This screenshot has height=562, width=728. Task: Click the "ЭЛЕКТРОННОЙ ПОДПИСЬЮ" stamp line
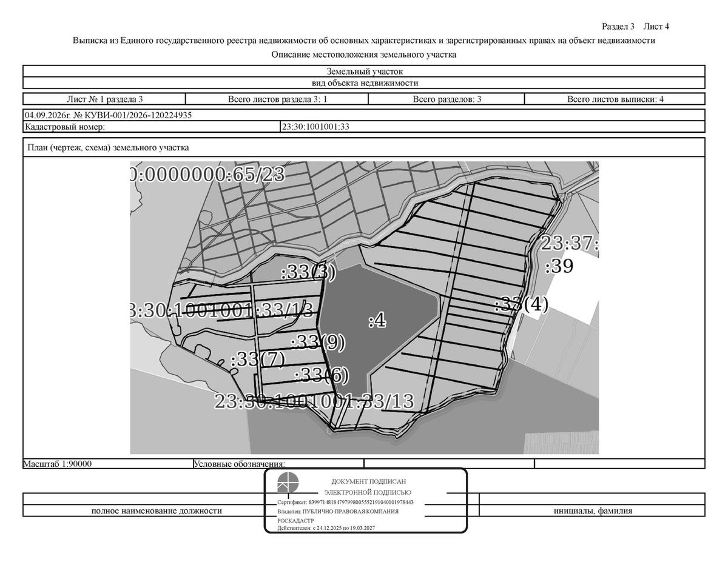tap(368, 492)
